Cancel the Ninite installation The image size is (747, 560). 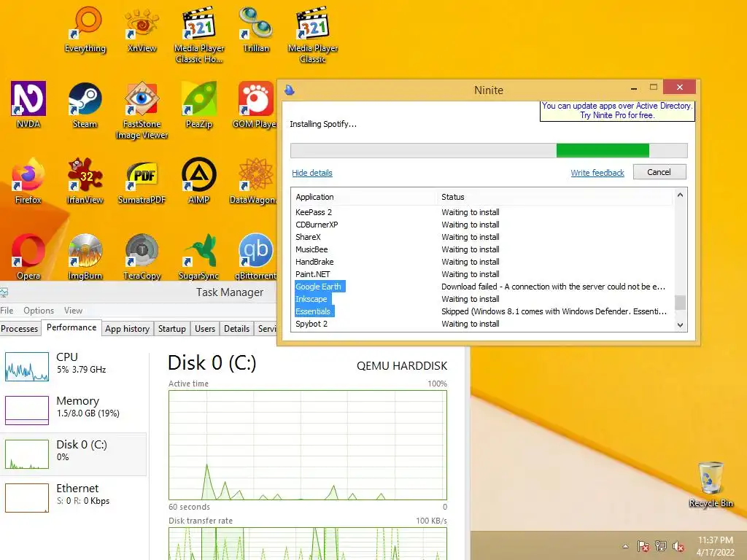[659, 172]
